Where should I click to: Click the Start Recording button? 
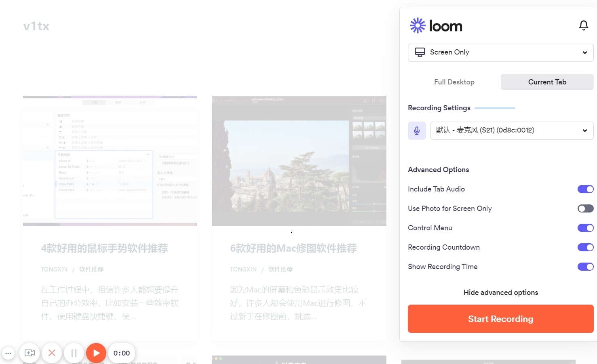500,319
